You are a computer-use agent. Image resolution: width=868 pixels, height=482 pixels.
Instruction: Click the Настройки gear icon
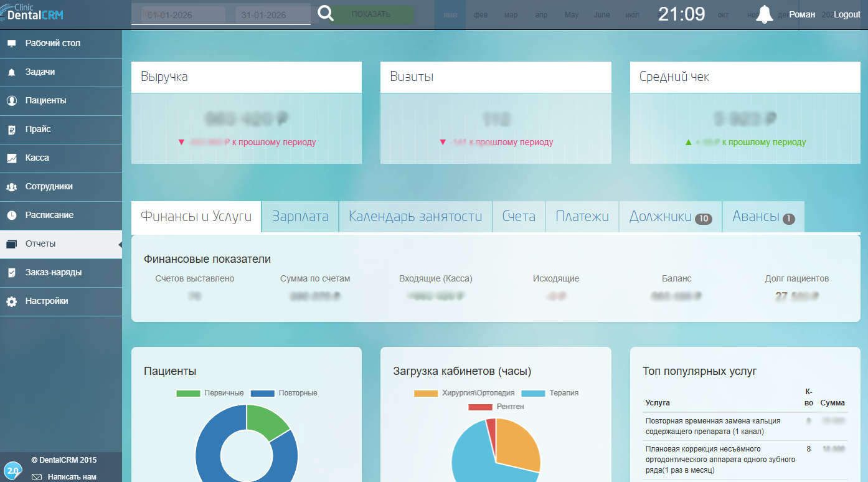11,301
